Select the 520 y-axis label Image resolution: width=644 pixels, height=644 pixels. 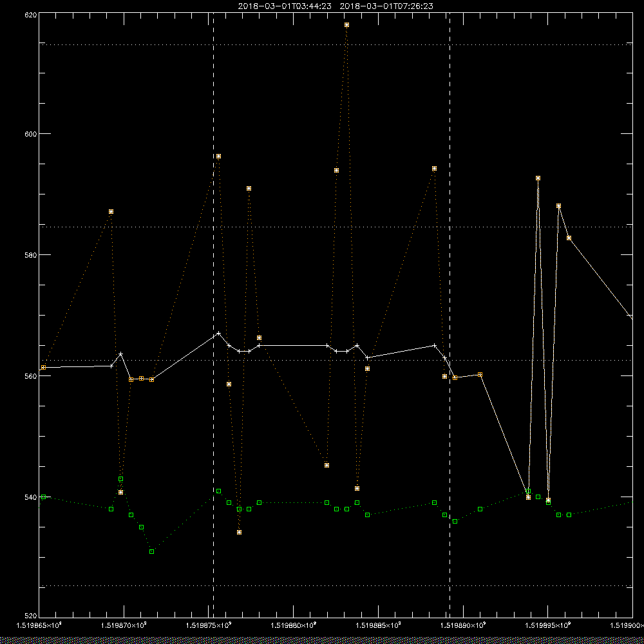coord(31,616)
